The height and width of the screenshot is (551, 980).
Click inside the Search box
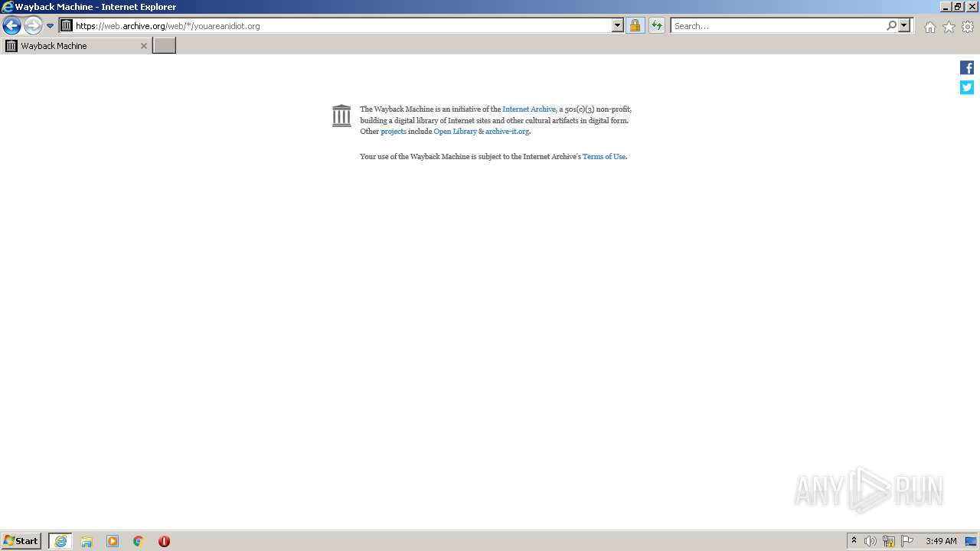778,26
